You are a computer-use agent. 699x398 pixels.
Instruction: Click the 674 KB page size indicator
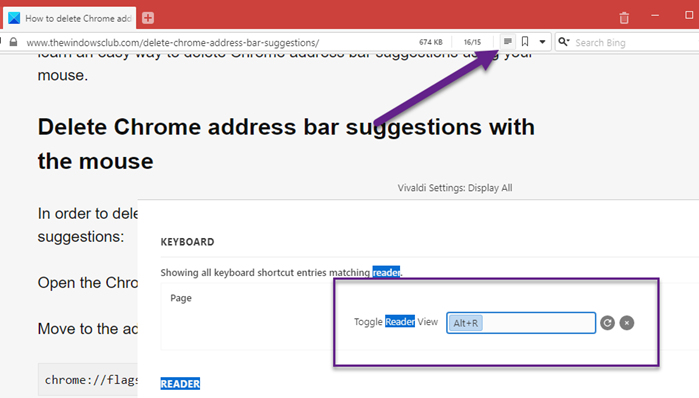click(431, 42)
